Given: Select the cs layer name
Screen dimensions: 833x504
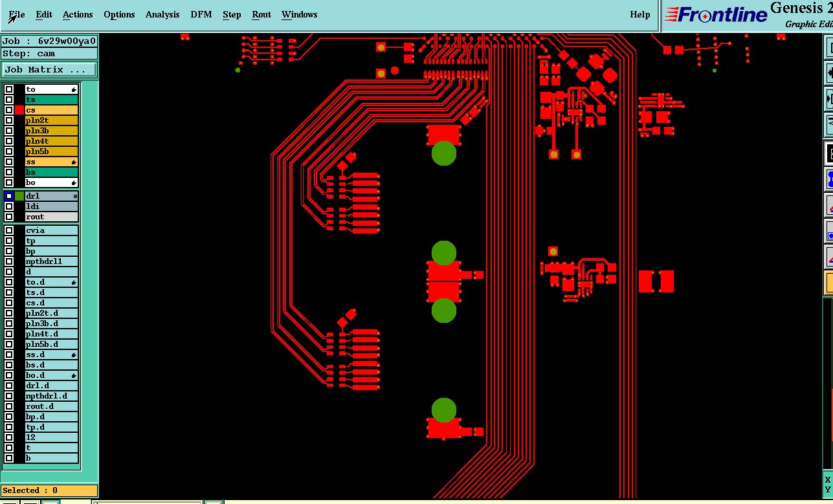Looking at the screenshot, I should tap(51, 110).
